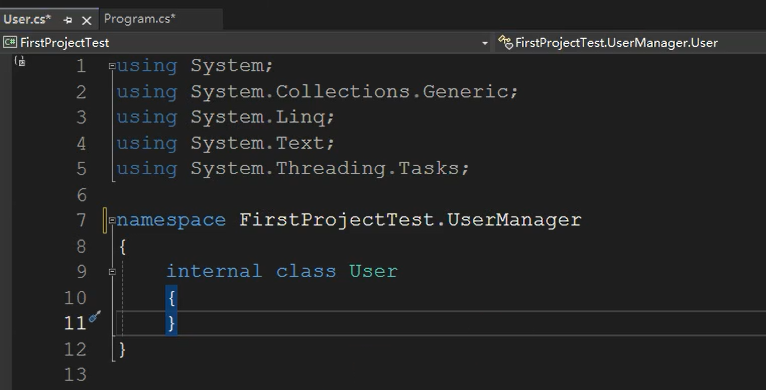The height and width of the screenshot is (390, 766).
Task: Pin the User.cs tab
Action: 68,20
